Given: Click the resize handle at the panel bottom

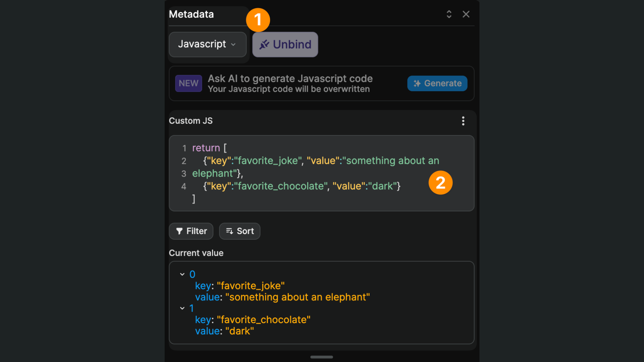Looking at the screenshot, I should click(x=321, y=357).
